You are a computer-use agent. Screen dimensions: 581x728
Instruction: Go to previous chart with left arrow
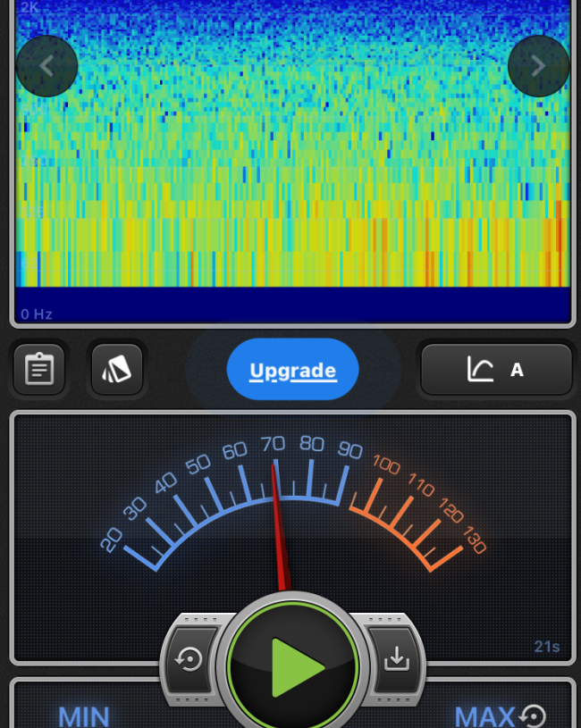click(x=47, y=65)
